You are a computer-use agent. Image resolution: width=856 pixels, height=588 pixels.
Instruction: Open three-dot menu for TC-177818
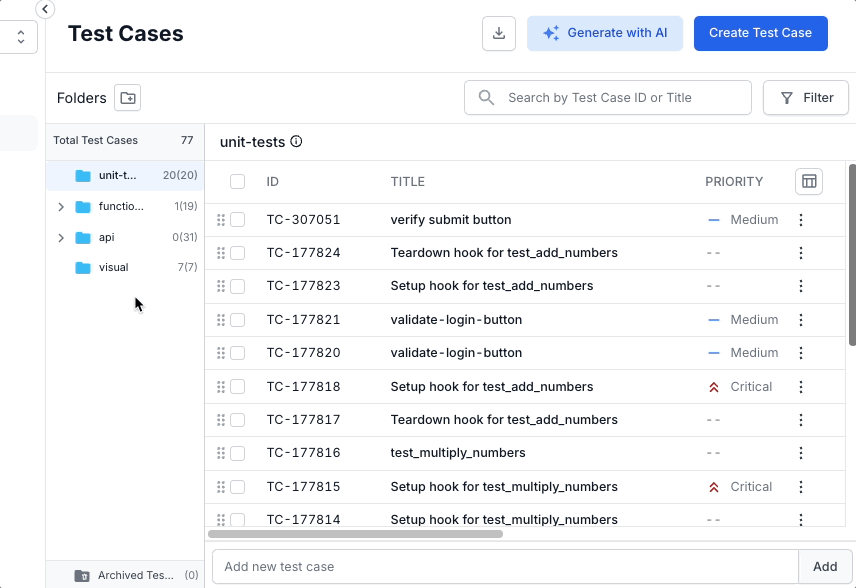point(800,387)
